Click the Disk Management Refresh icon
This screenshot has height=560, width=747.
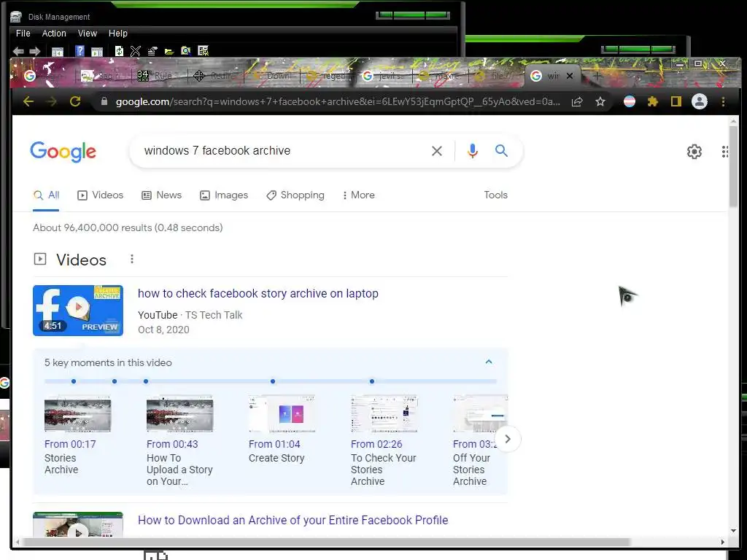tap(119, 51)
